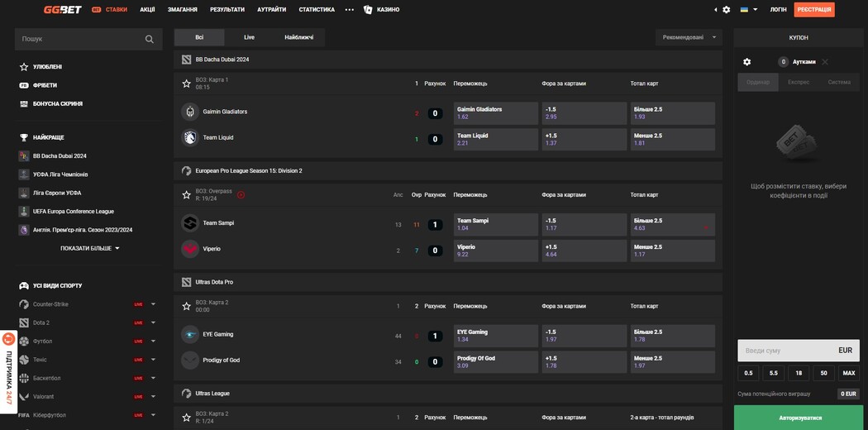Click the GGBET logo
The width and height of the screenshot is (868, 430).
pos(62,10)
